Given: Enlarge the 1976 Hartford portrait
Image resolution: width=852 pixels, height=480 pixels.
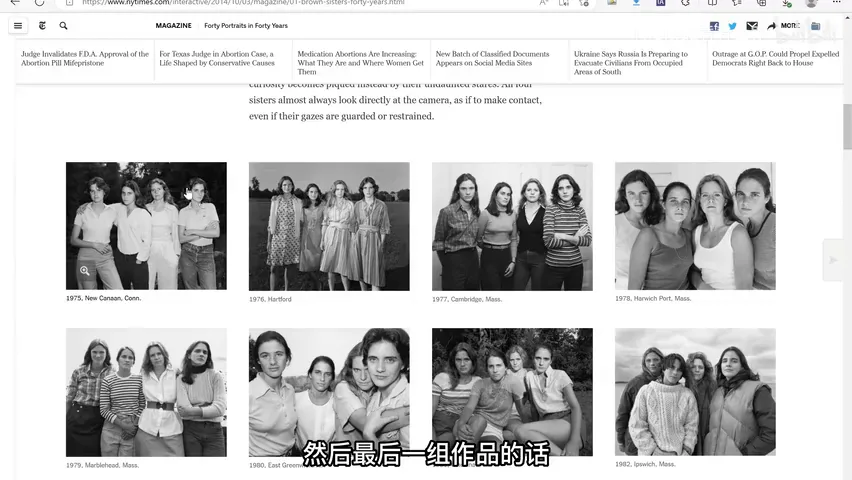Looking at the screenshot, I should click(329, 226).
